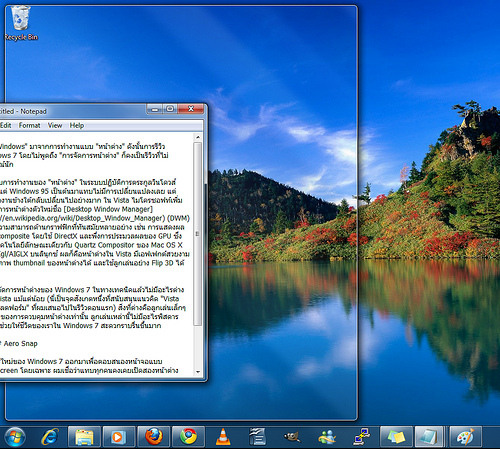This screenshot has height=449, width=500.
Task: Open the View menu in Notepad
Action: coord(55,125)
